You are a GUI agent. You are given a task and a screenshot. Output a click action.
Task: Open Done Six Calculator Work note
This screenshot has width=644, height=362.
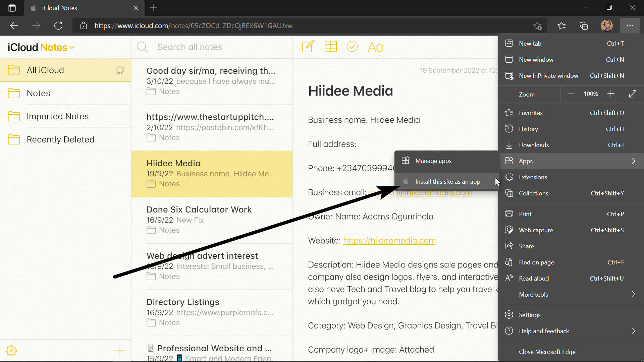tap(212, 220)
